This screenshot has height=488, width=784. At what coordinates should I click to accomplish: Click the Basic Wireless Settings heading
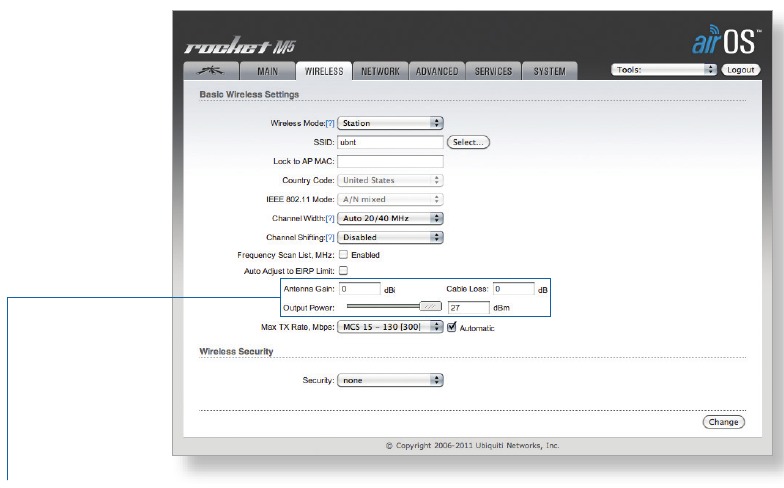(249, 94)
